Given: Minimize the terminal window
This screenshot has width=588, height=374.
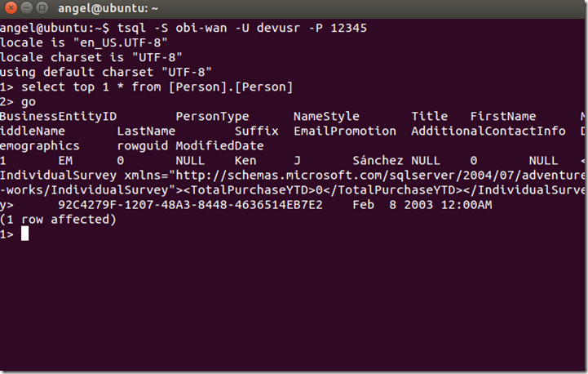Looking at the screenshot, I should point(26,9).
